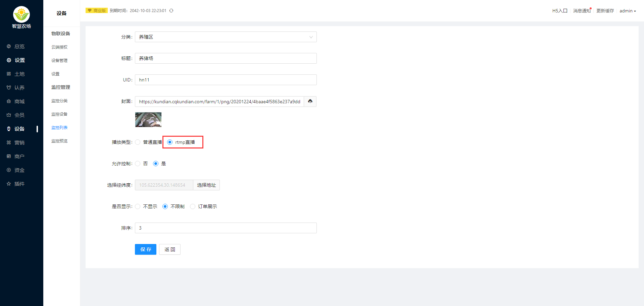Click the 智慧农场 logo icon
The image size is (644, 306).
point(21,14)
